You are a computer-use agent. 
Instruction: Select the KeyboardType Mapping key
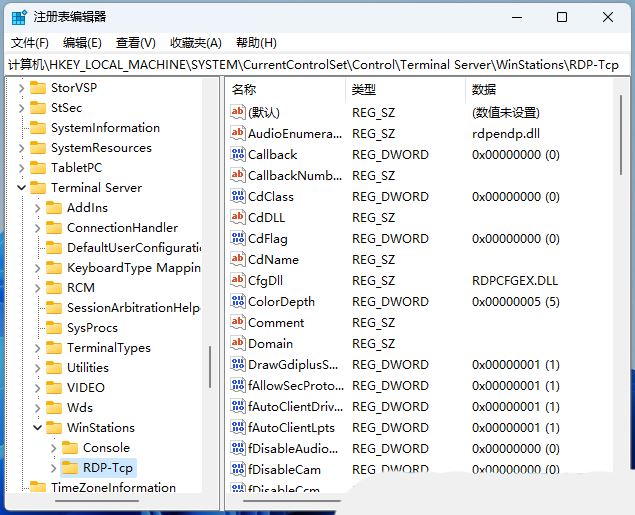pyautogui.click(x=134, y=268)
